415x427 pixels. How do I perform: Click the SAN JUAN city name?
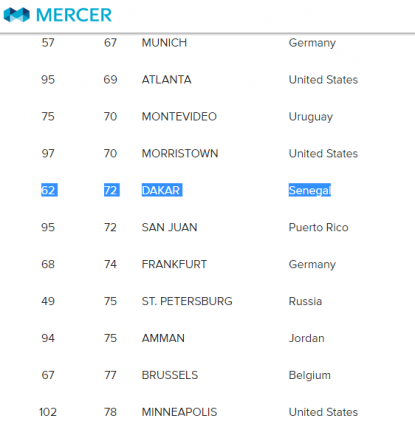click(169, 227)
